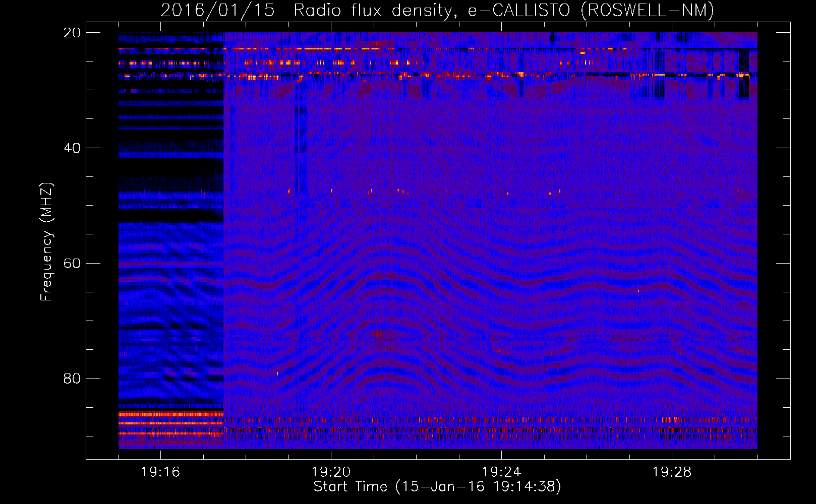Click the '19:24' time tick label

coord(501,472)
